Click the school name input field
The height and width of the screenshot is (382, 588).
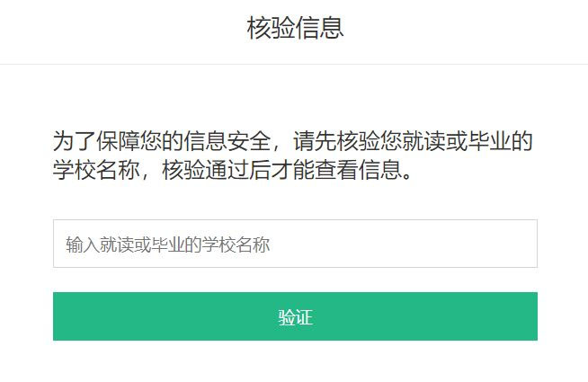pos(295,244)
